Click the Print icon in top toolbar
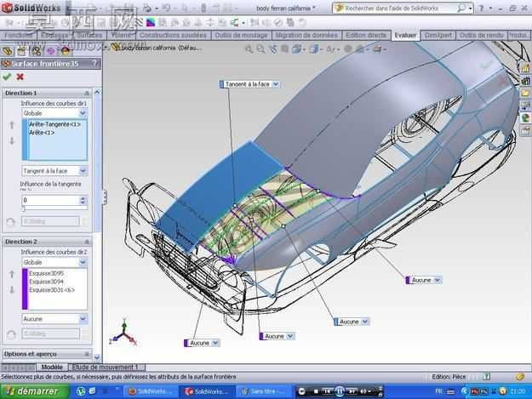Image resolution: width=532 pixels, height=399 pixels. click(146, 8)
